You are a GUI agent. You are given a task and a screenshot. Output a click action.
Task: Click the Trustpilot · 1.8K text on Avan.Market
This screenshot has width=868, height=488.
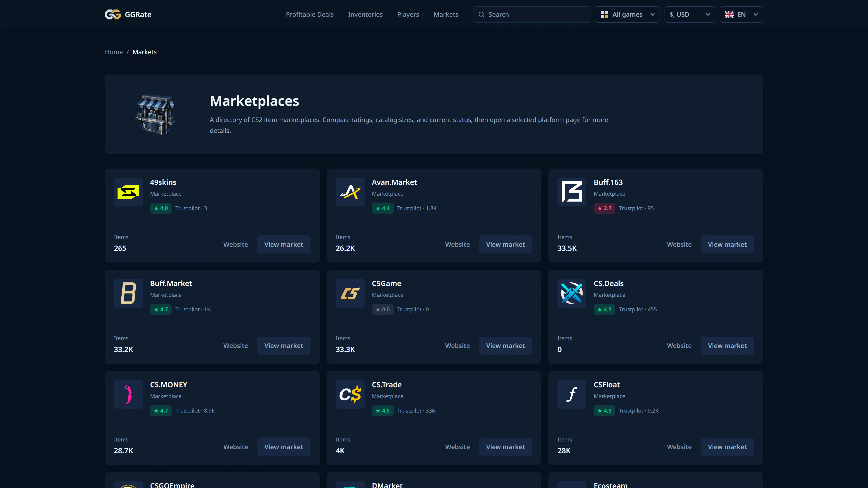[417, 208]
